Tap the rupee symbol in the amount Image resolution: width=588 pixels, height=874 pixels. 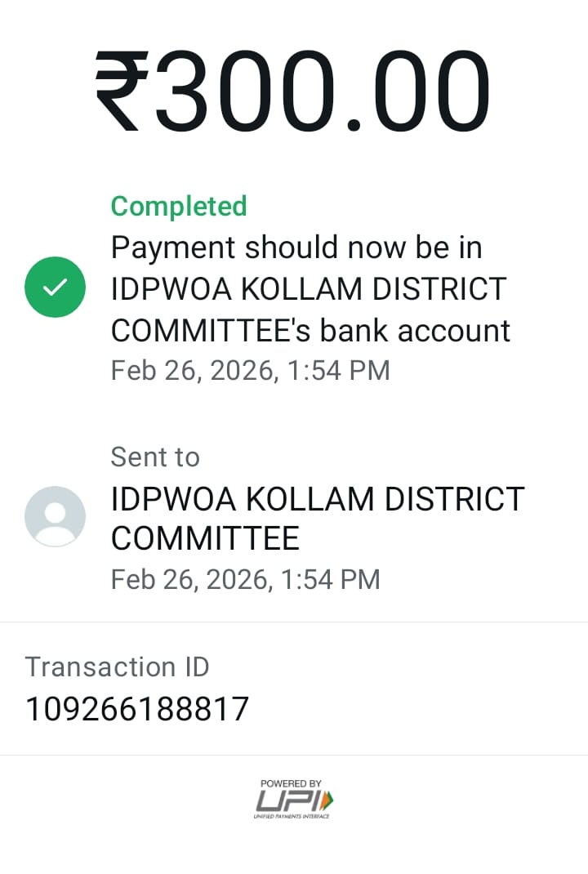(x=122, y=92)
